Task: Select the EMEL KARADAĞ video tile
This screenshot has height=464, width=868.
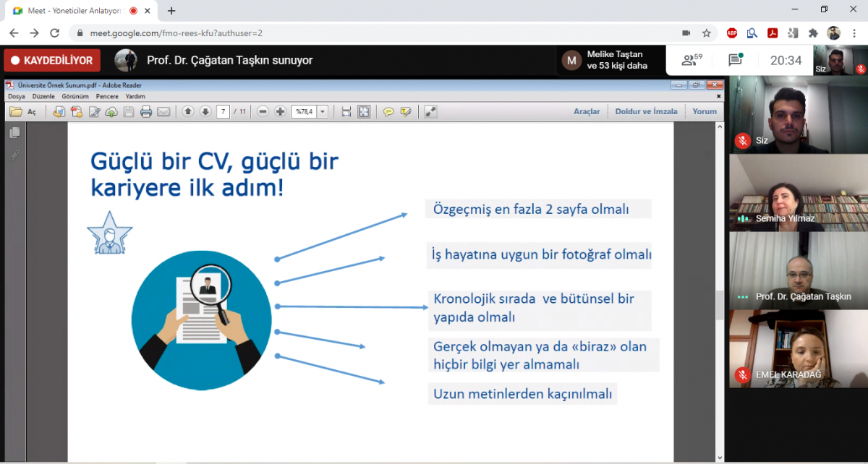Action: pyautogui.click(x=798, y=348)
